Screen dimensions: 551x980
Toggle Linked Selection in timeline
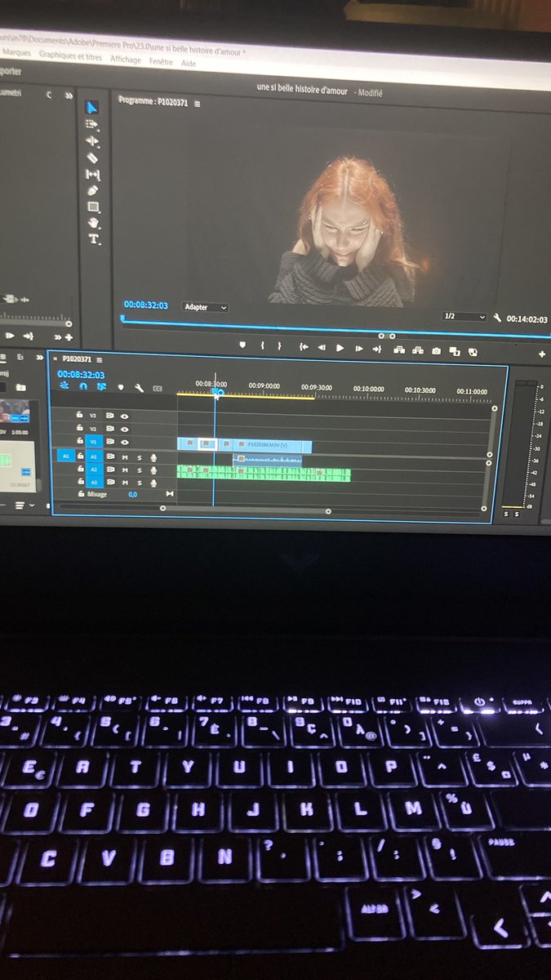[101, 387]
